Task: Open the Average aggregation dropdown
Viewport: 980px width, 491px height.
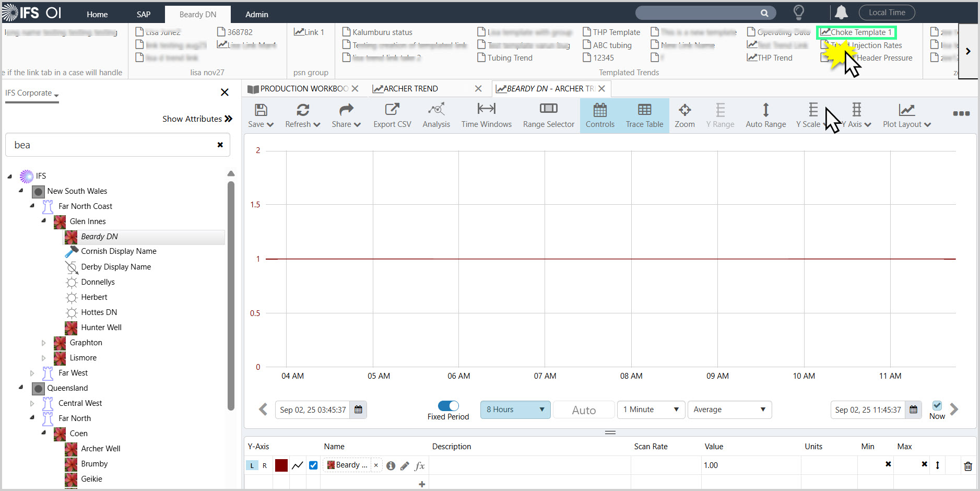Action: (729, 410)
